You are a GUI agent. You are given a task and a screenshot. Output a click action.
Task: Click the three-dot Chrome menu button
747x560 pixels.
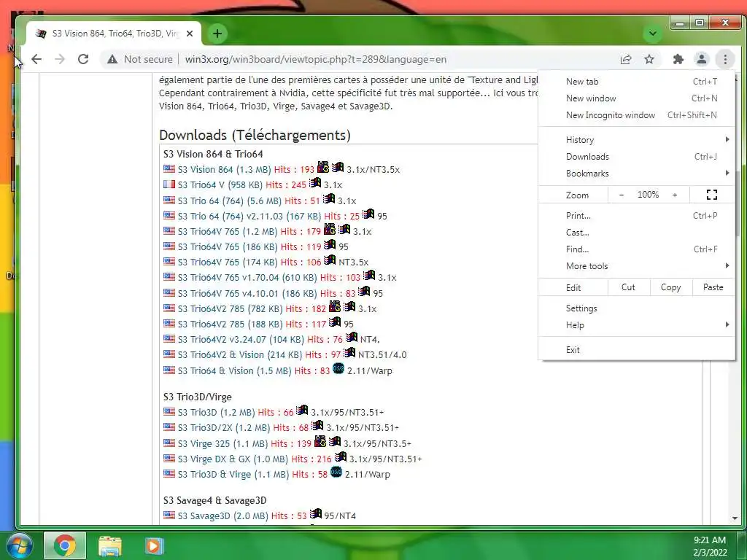click(725, 59)
